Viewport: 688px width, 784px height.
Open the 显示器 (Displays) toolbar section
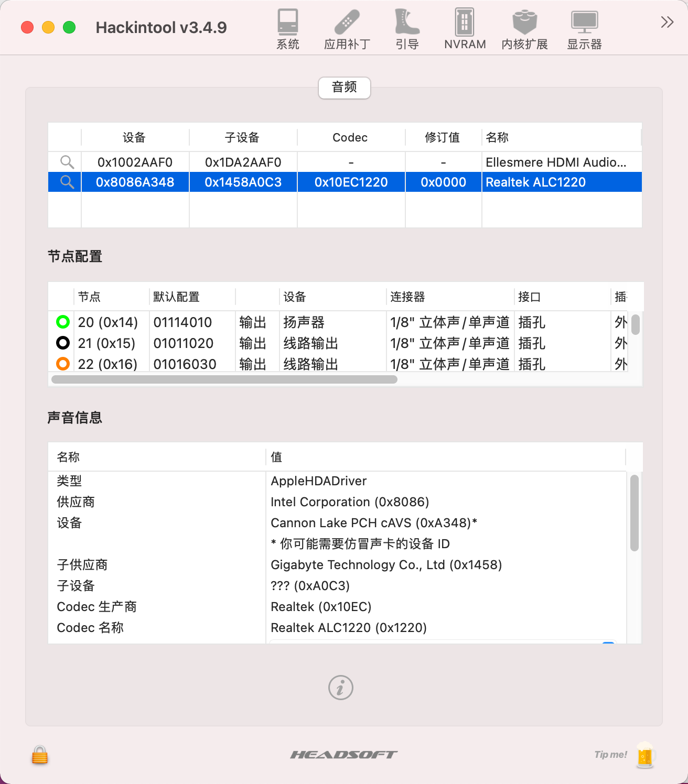[584, 29]
